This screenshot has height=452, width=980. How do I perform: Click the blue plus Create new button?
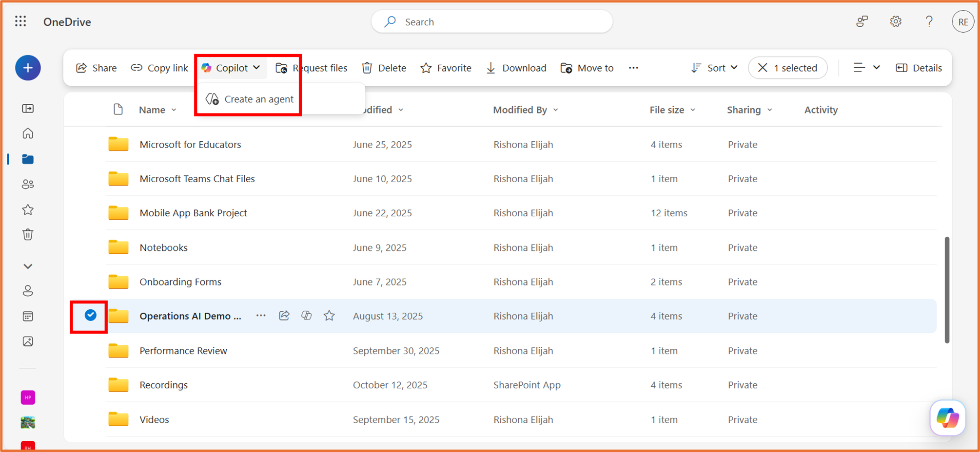[x=28, y=68]
